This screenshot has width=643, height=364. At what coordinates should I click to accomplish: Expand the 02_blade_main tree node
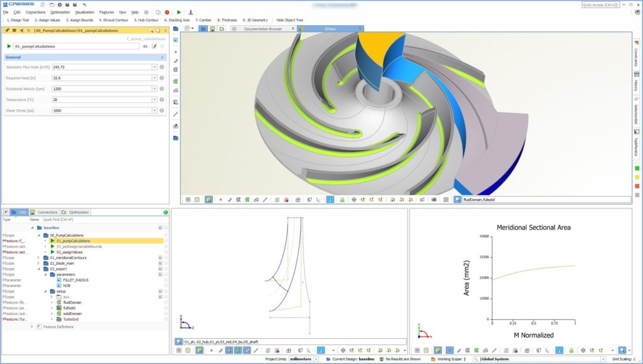coord(39,264)
